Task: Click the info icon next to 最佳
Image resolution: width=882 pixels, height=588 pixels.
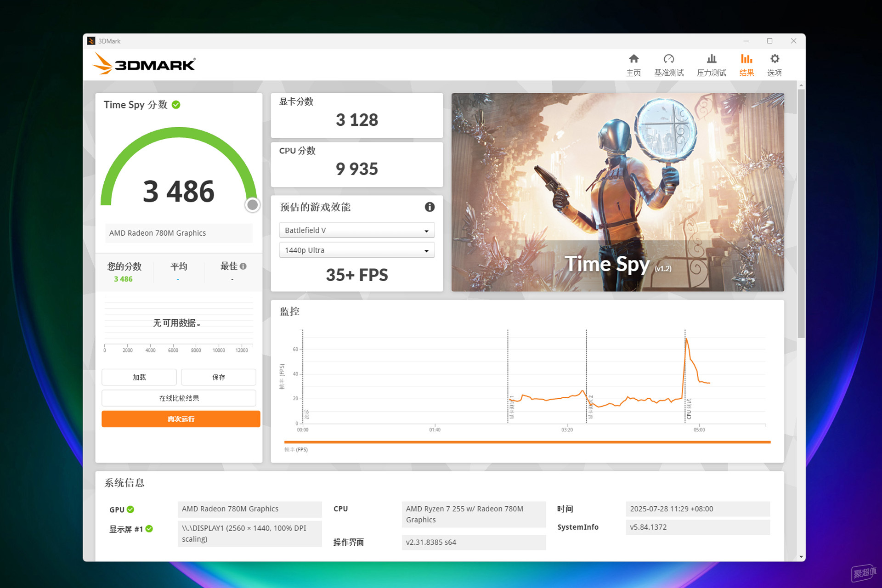Action: [x=243, y=266]
